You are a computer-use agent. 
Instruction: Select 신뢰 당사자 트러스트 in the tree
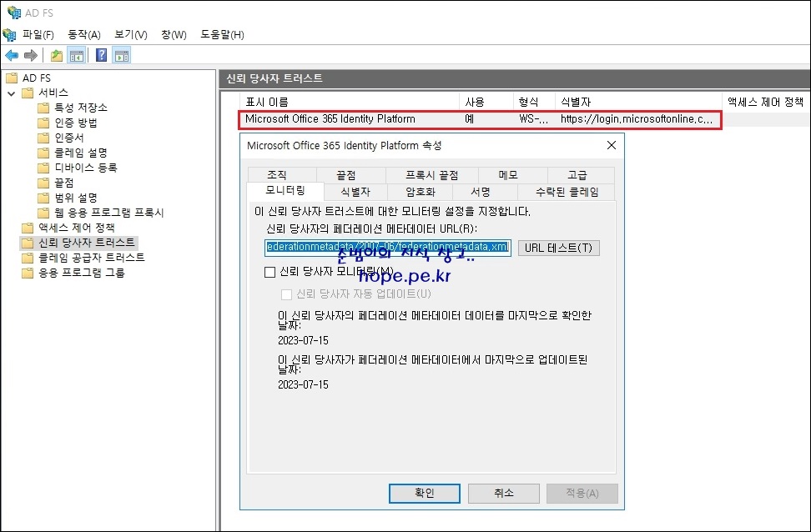point(87,243)
